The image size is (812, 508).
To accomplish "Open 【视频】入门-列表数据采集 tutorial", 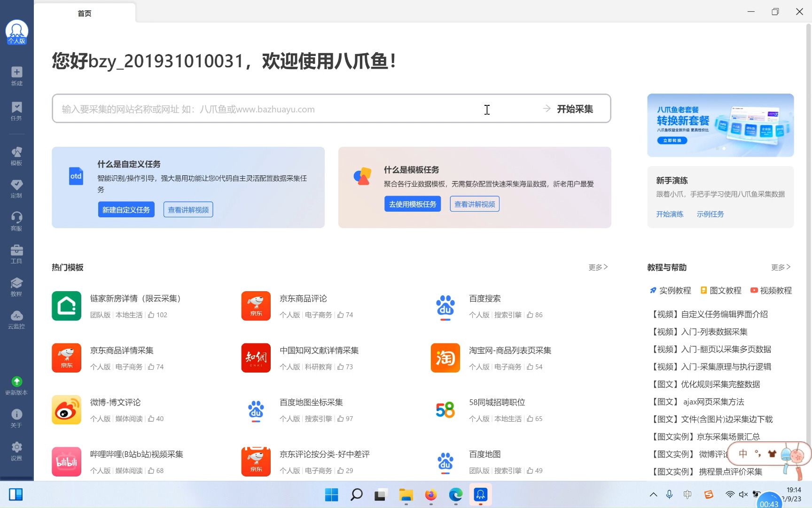I will [699, 332].
